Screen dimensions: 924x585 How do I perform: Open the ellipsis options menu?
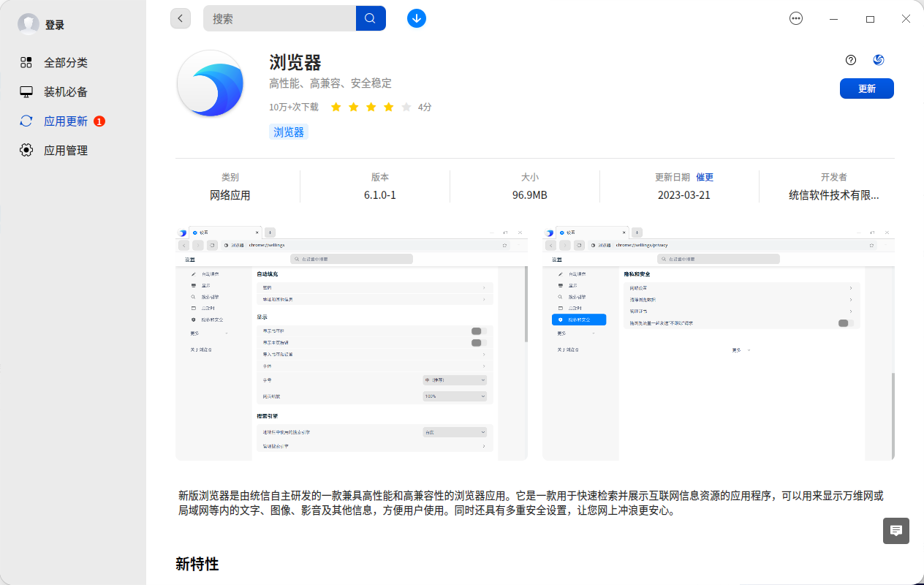(795, 18)
